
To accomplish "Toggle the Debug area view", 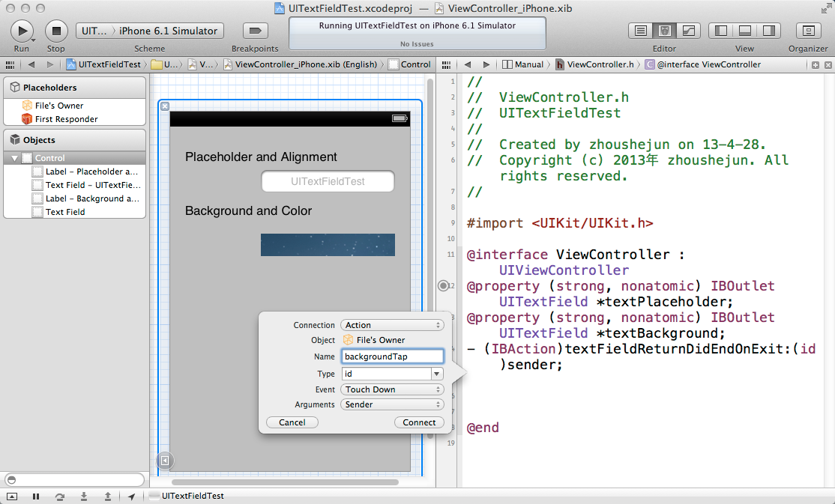I will (x=744, y=31).
